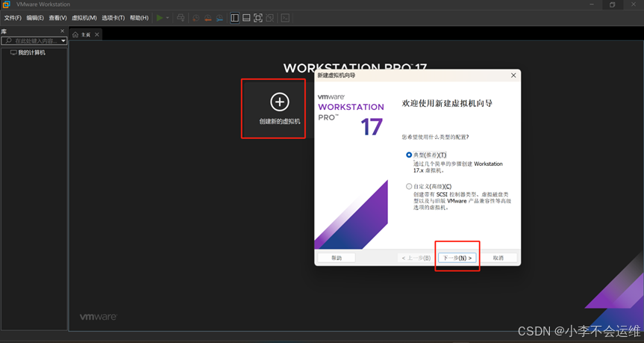
Task: Open the 文件(F) menu
Action: click(x=13, y=18)
